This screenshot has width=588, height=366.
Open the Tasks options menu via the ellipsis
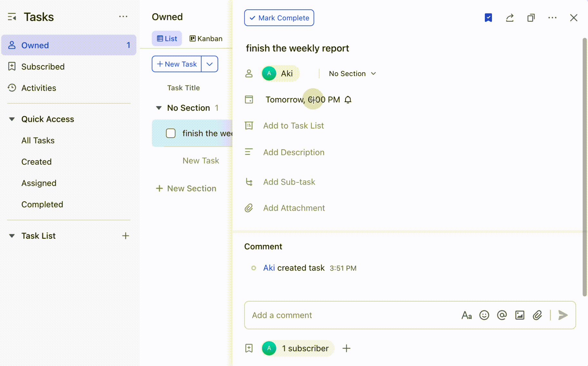pyautogui.click(x=123, y=16)
